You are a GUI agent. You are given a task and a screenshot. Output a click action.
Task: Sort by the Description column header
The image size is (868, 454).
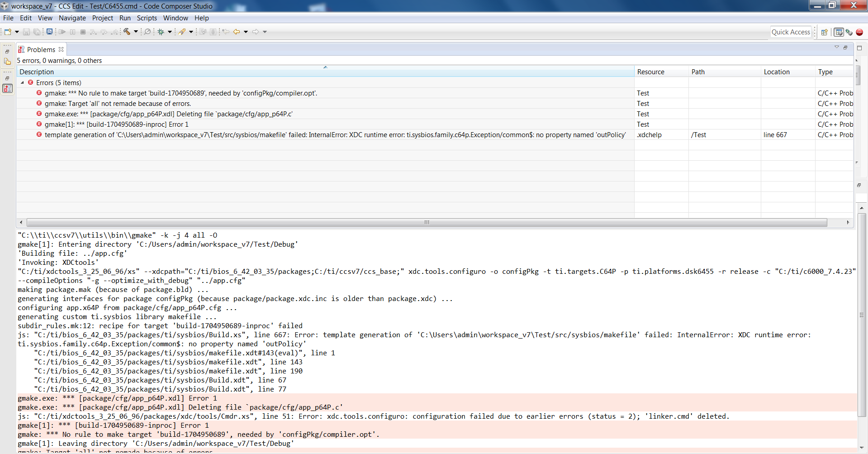click(325, 72)
